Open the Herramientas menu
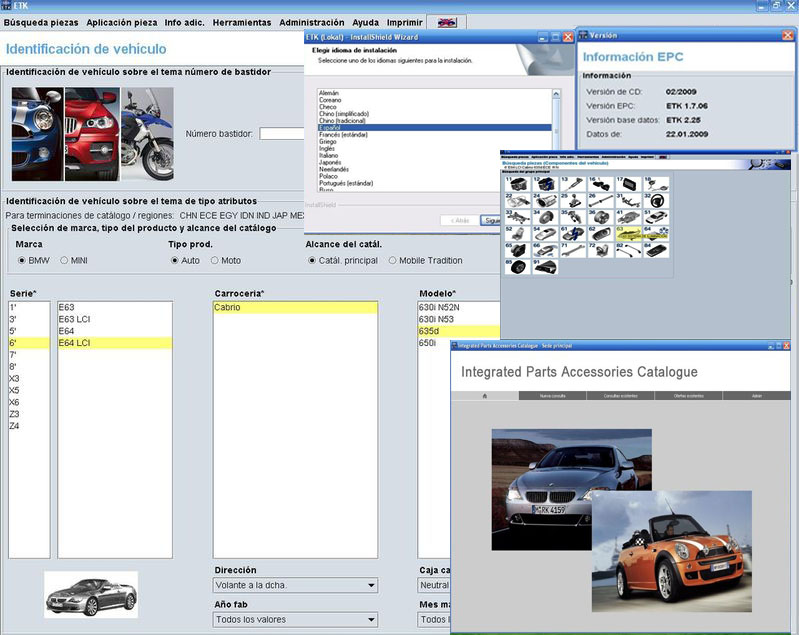Image resolution: width=799 pixels, height=635 pixels. tap(242, 22)
